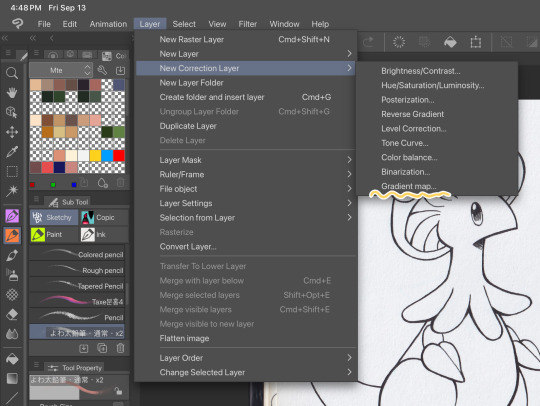540x406 pixels.
Task: Expand the Layer Mask submenu
Action: coord(245,160)
